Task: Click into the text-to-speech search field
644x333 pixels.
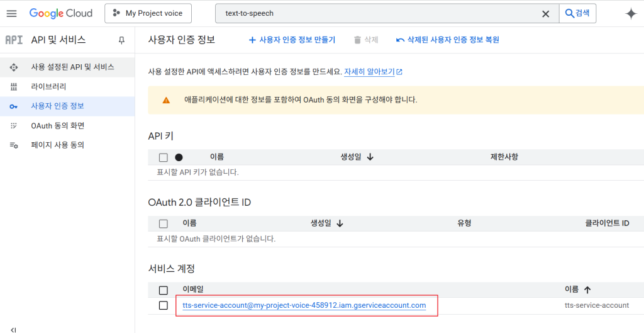Action: click(377, 13)
